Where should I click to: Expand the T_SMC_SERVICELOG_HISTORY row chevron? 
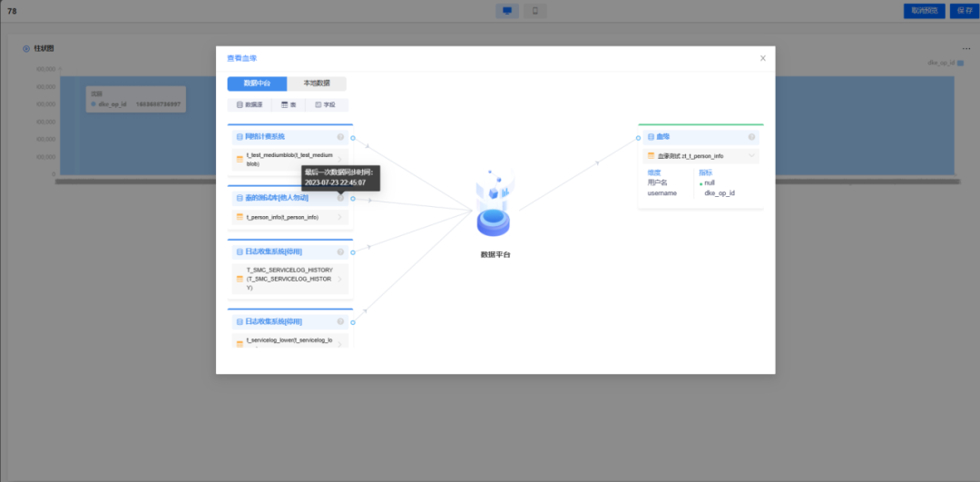click(340, 279)
